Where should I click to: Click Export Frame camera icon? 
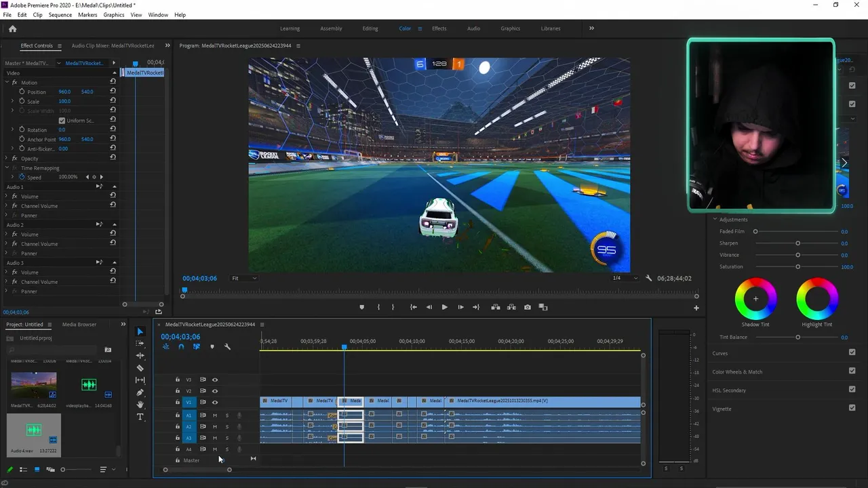528,307
